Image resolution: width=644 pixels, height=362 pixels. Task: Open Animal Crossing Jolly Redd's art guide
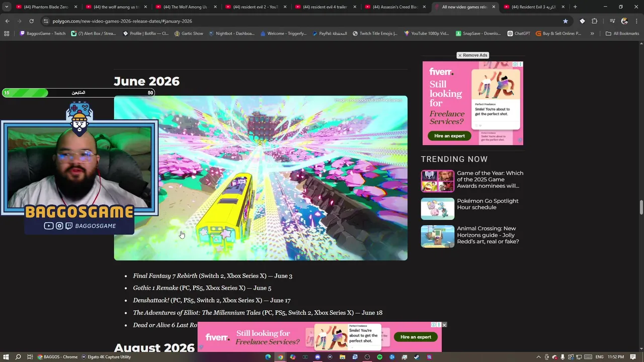click(x=488, y=235)
